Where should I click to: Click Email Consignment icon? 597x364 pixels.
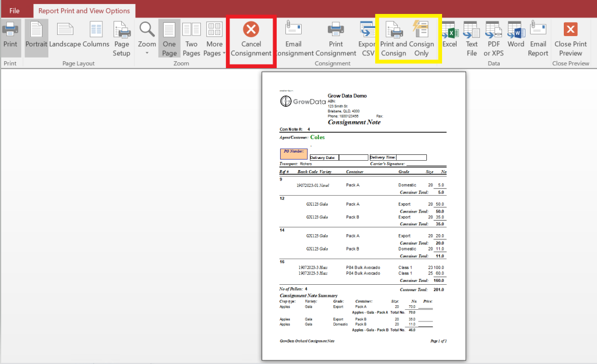coord(294,39)
